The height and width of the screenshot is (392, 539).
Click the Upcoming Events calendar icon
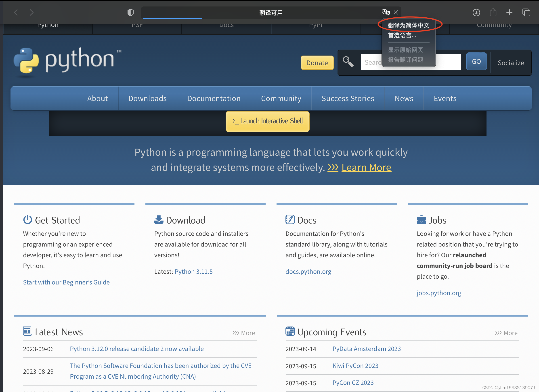(290, 332)
